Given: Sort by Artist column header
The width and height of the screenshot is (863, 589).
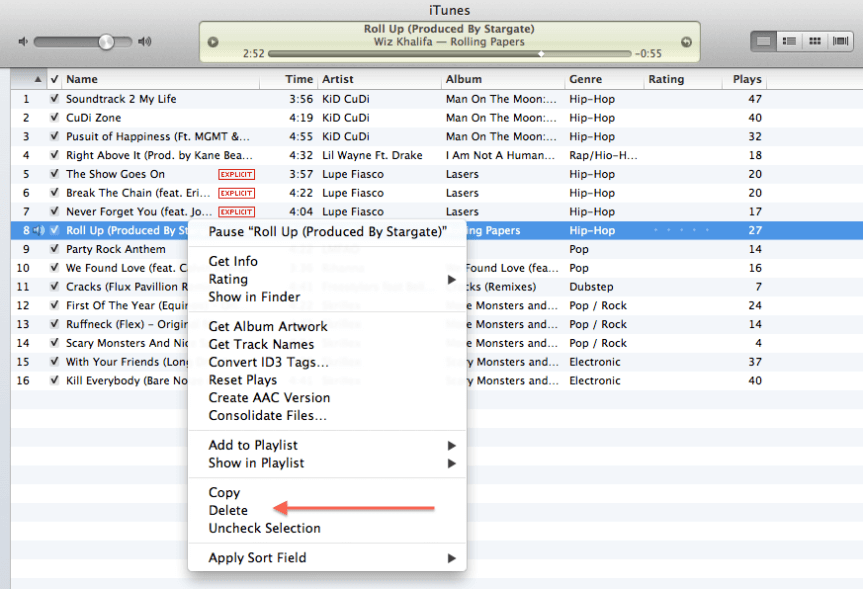Looking at the screenshot, I should coord(379,79).
